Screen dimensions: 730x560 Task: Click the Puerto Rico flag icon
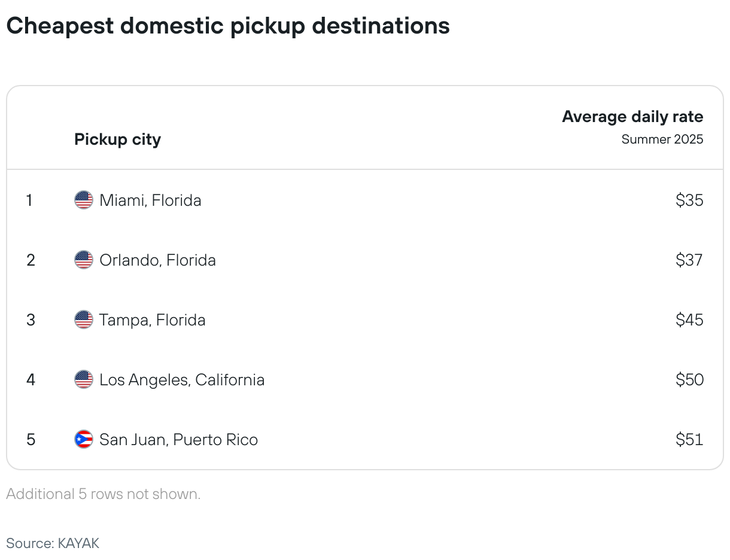[84, 439]
